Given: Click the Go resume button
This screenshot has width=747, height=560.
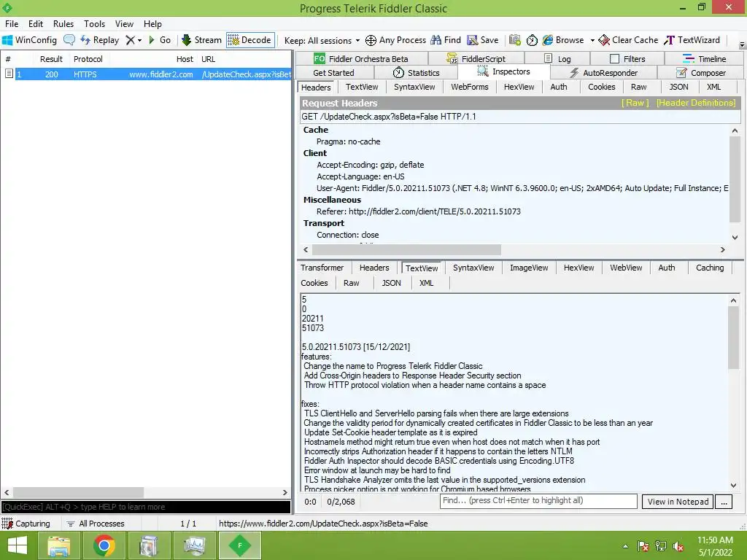Looking at the screenshot, I should (x=160, y=40).
